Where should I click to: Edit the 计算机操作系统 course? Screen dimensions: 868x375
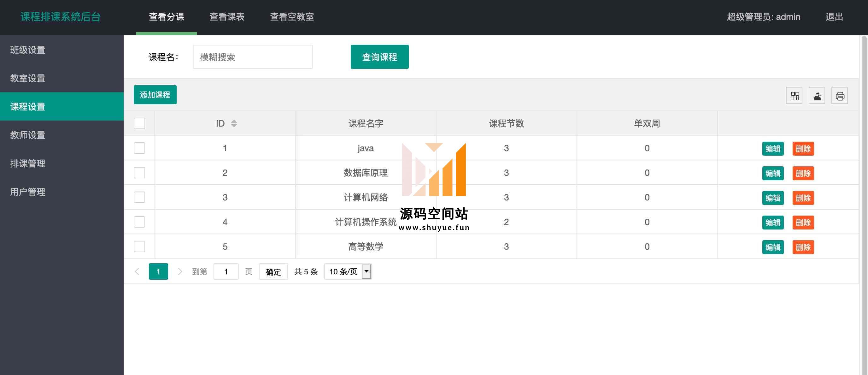[x=773, y=223]
